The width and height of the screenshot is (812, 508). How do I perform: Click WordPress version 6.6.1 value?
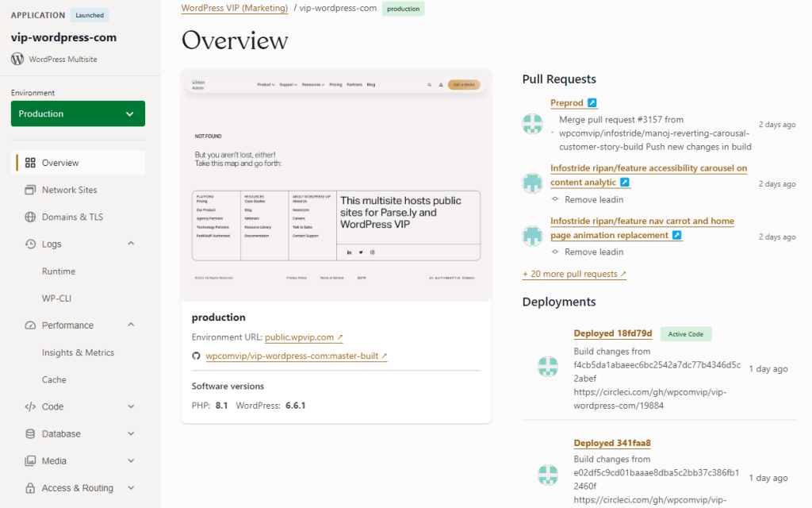pyautogui.click(x=295, y=406)
